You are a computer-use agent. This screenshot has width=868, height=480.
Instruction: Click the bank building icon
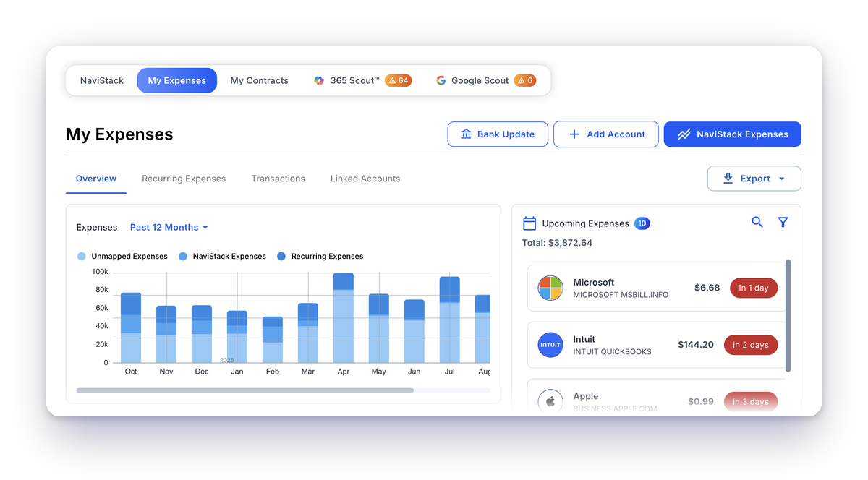pyautogui.click(x=466, y=134)
